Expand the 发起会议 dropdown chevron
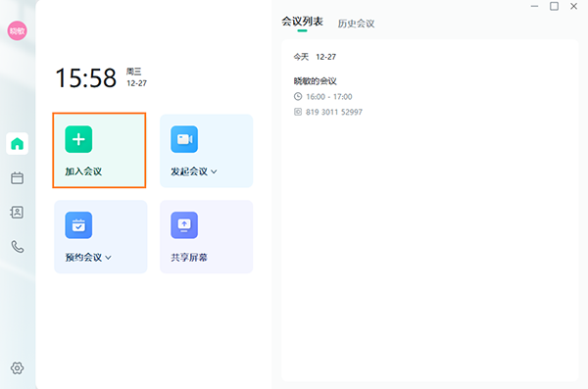The image size is (588, 389). point(214,171)
